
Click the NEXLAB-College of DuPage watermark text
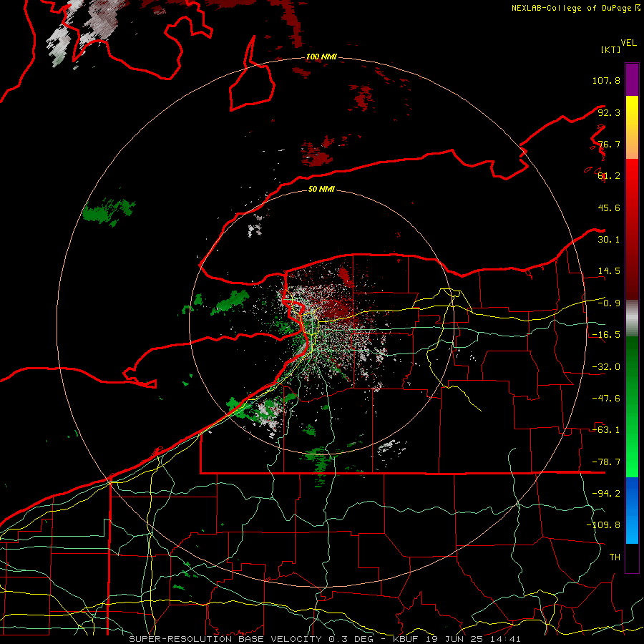(x=575, y=8)
